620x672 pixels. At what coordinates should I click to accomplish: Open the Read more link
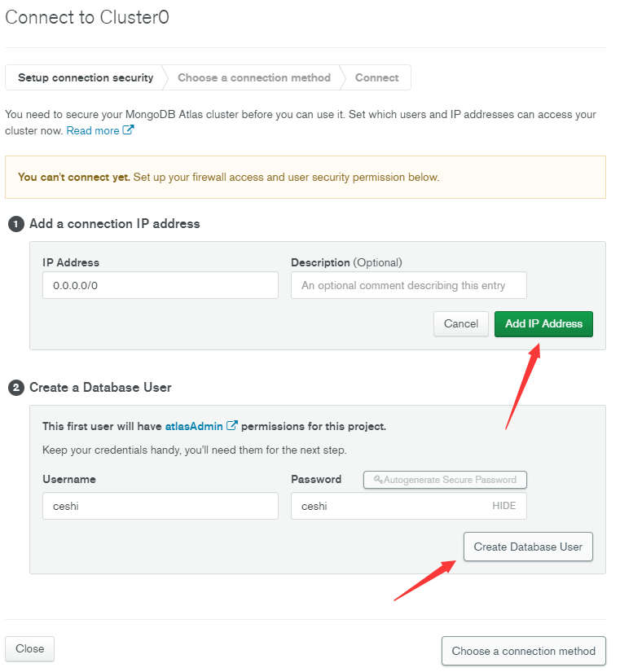tap(93, 130)
